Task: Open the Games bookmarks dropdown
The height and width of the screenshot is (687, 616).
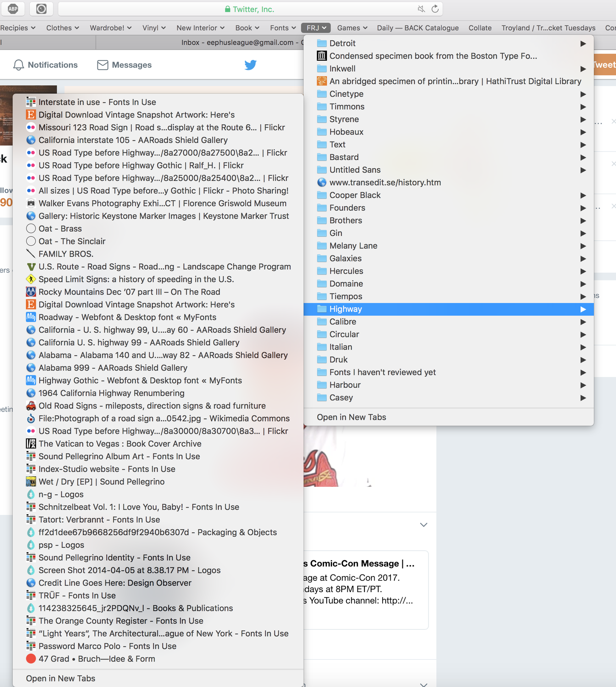Action: [x=352, y=28]
